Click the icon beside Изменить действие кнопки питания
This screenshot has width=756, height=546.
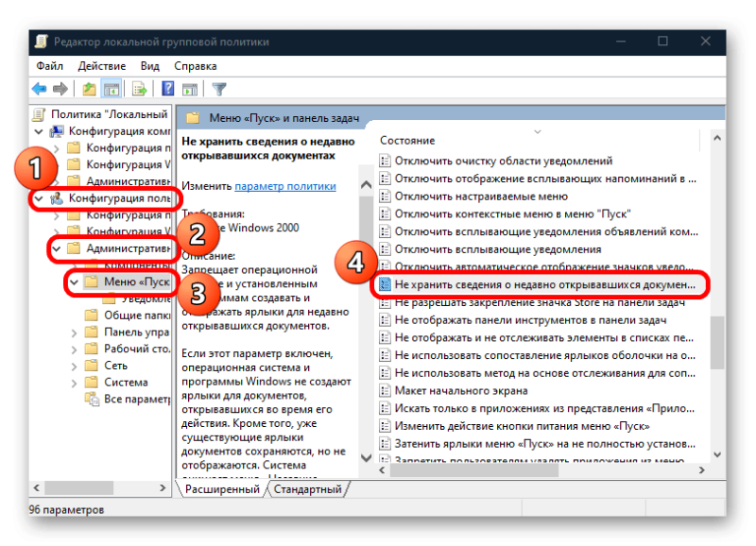point(385,426)
